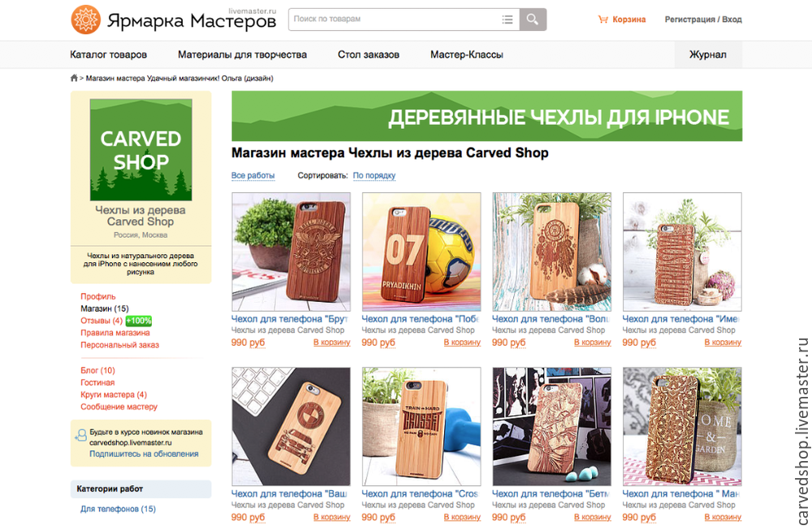
Task: Add the number 07 phone case to cart
Action: [462, 343]
